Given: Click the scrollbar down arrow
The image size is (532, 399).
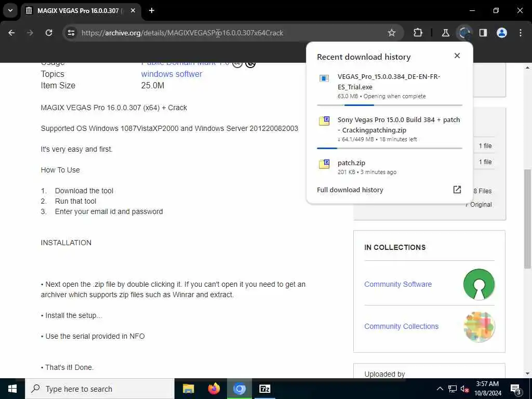Looking at the screenshot, I should click(527, 374).
